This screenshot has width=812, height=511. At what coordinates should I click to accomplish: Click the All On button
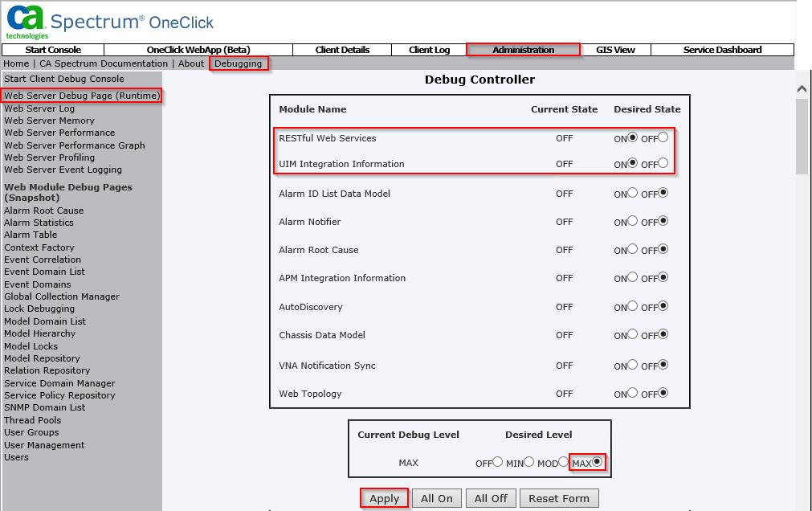436,498
